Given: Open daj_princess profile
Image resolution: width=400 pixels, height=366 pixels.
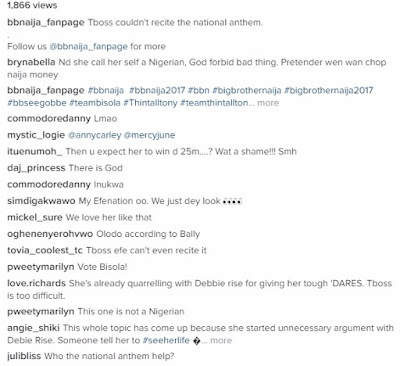Looking at the screenshot, I should [x=36, y=168].
